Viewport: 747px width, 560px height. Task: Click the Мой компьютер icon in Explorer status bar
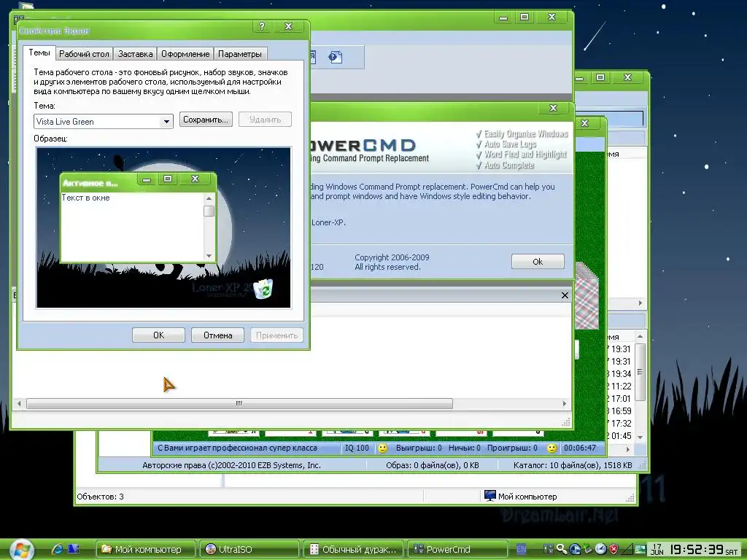pyautogui.click(x=489, y=496)
